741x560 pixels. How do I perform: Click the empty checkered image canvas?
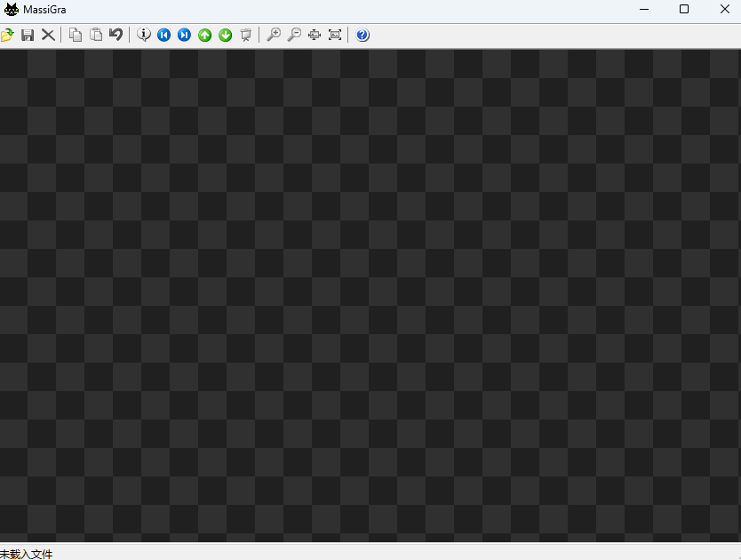coord(370,295)
